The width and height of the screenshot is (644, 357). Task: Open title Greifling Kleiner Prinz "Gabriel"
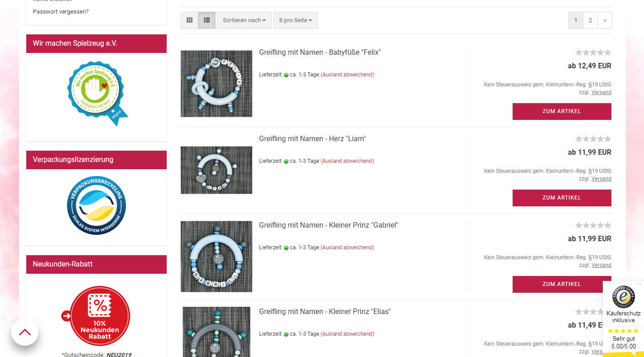[x=328, y=225]
